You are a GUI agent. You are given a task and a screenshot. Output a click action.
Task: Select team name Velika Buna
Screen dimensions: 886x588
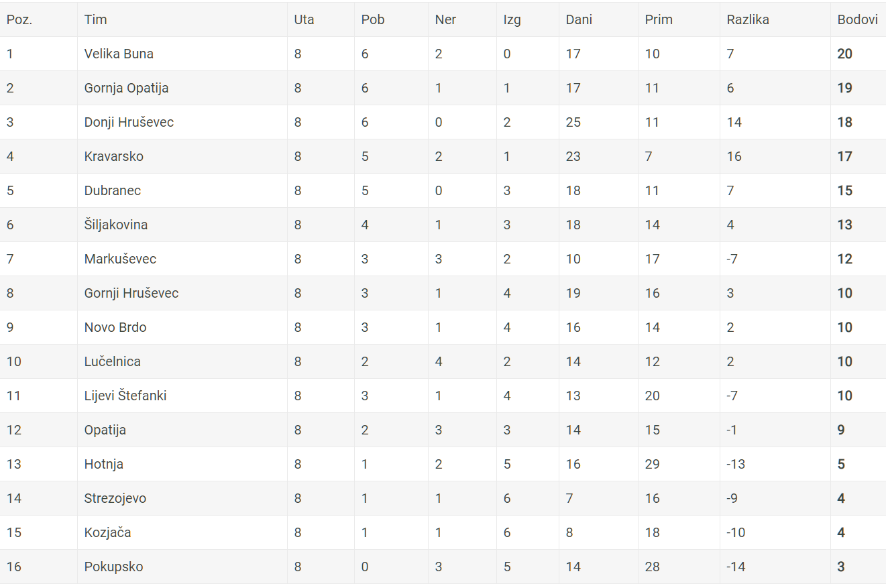click(119, 54)
